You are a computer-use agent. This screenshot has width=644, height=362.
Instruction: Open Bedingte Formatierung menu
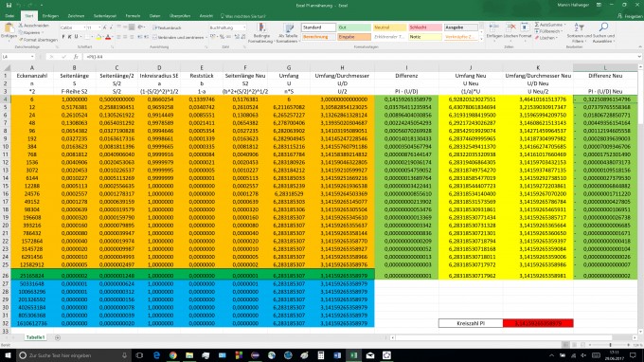(261, 33)
